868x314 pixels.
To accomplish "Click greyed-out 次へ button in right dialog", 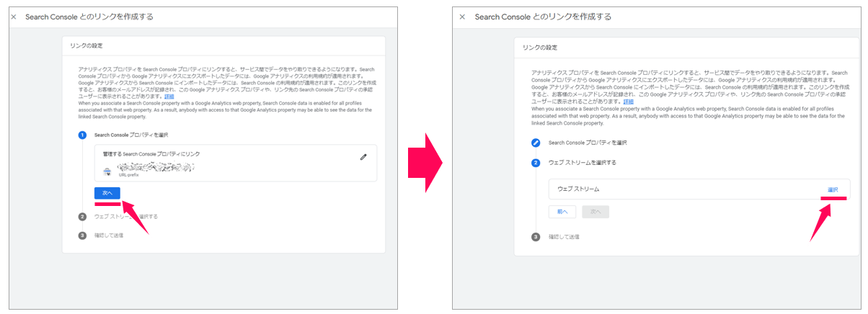I will 595,212.
